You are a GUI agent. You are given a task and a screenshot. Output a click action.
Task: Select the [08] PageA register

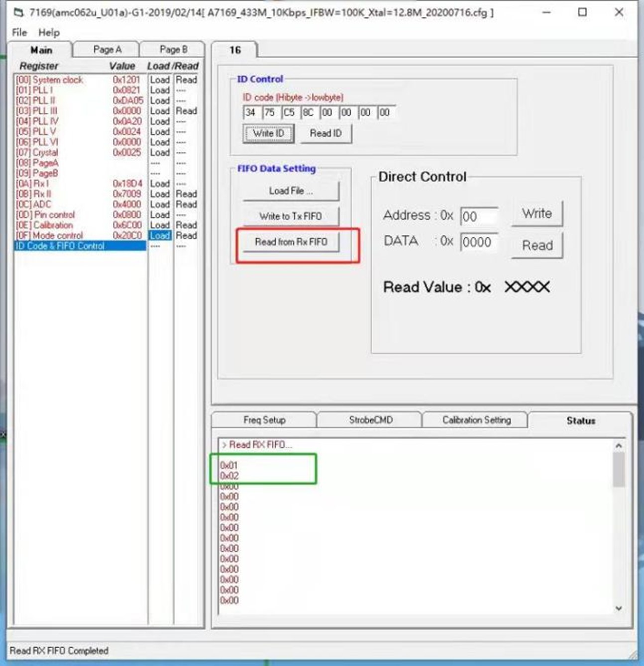pos(37,163)
